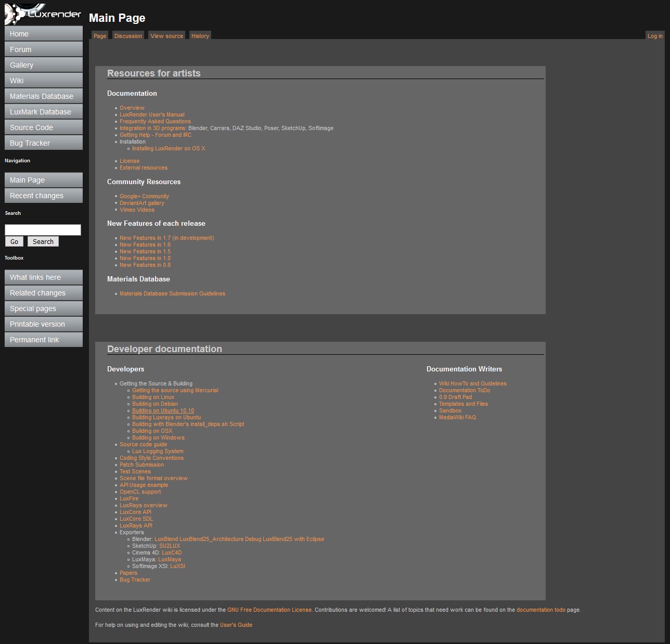This screenshot has width=670, height=644.
Task: Open the Printable version toolbox item
Action: pyautogui.click(x=43, y=324)
